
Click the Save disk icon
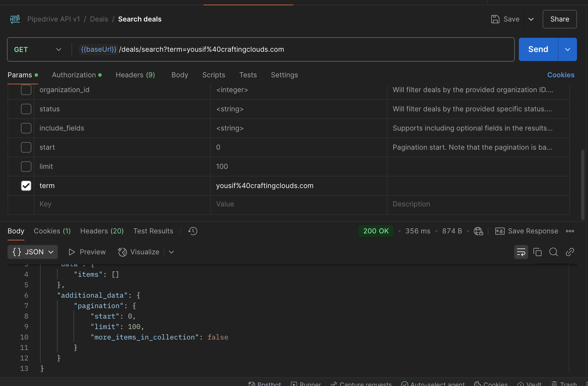tap(495, 19)
